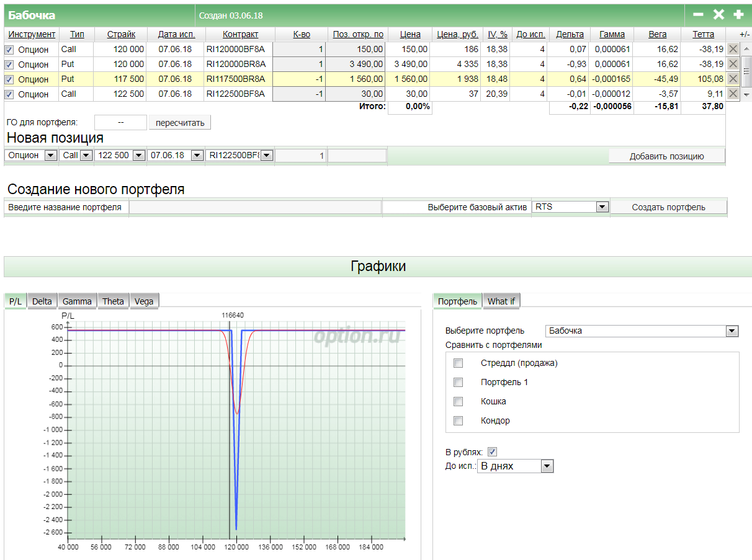Enable comparison with Стреддл (продажа)
Screen dimensions: 752x560
pyautogui.click(x=459, y=363)
